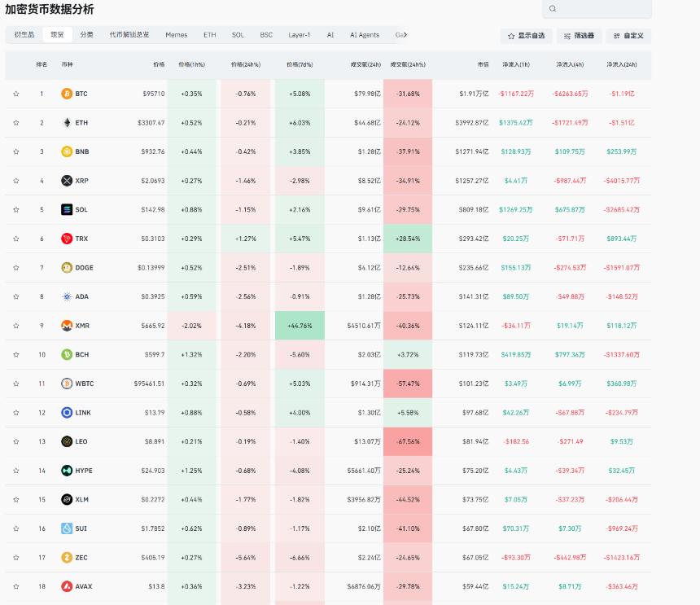Click TRX volume change +28.54% cell

408,239
